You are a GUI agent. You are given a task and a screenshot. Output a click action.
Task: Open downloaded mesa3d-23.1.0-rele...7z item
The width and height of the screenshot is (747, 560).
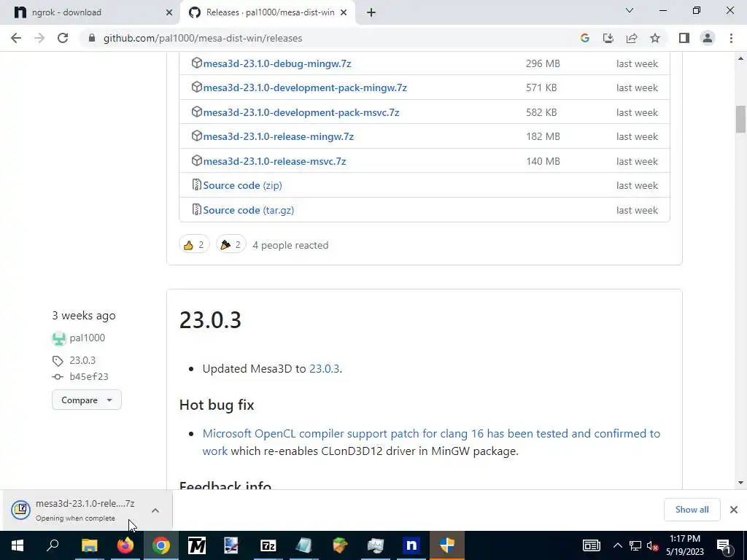click(76, 510)
